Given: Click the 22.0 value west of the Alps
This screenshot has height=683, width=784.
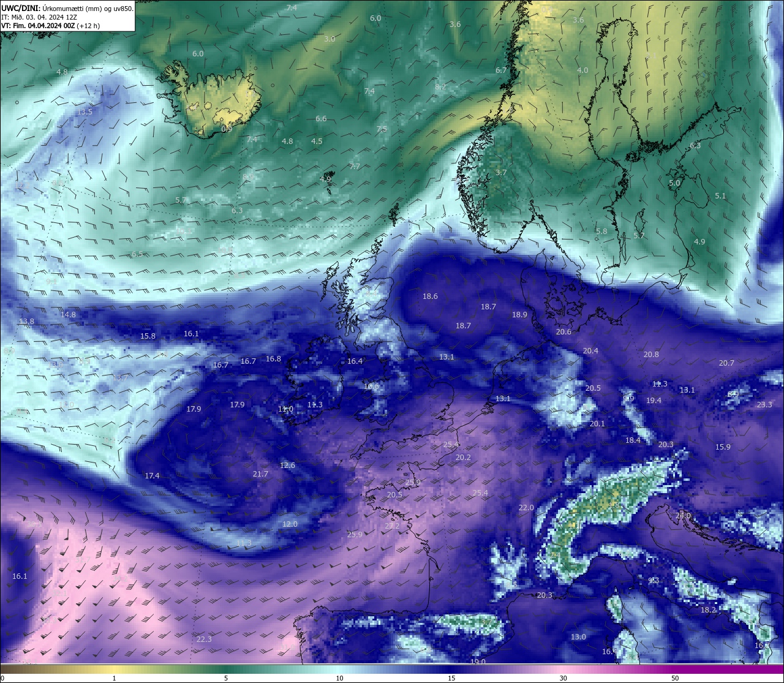Looking at the screenshot, I should tap(526, 507).
